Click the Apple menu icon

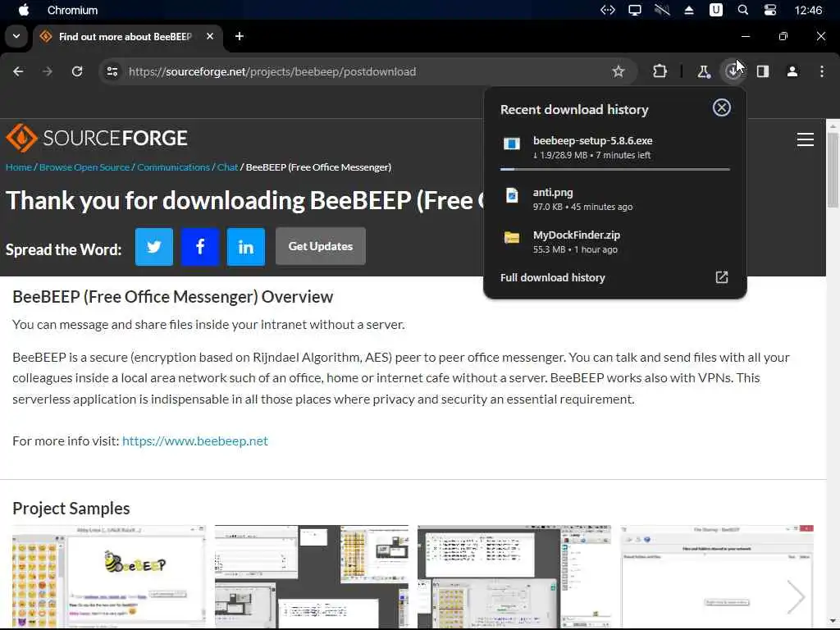click(24, 10)
